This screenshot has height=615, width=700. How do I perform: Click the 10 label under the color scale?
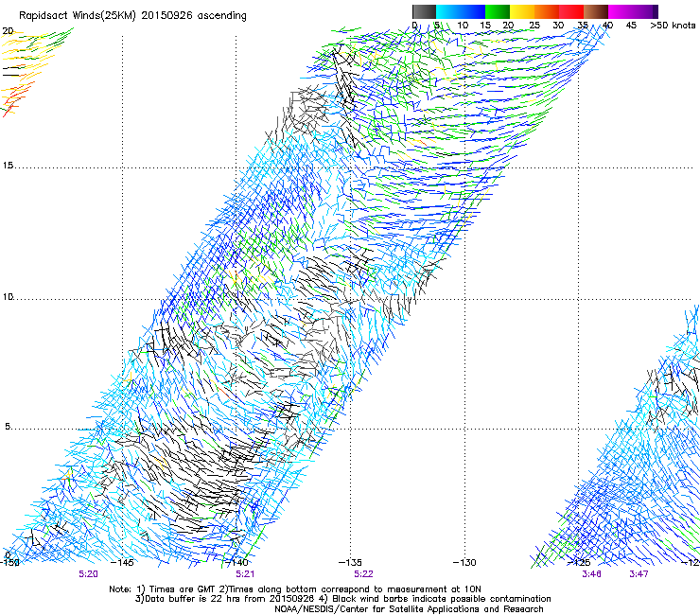tap(463, 26)
